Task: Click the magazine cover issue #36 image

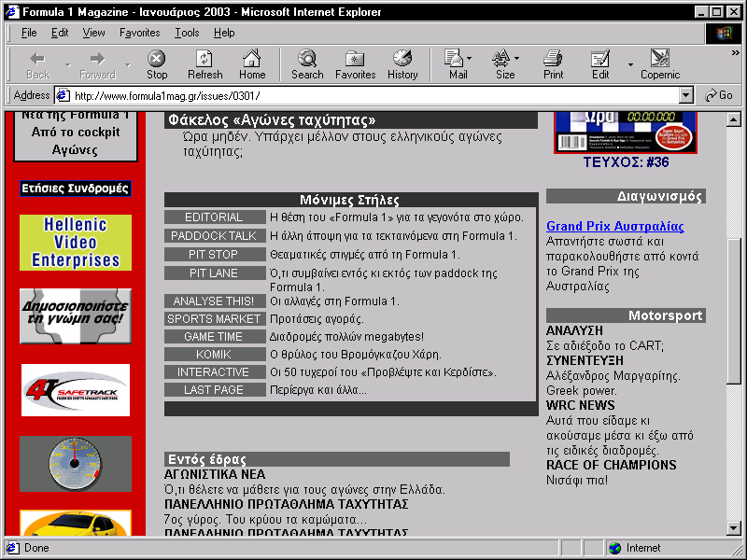Action: [x=626, y=133]
